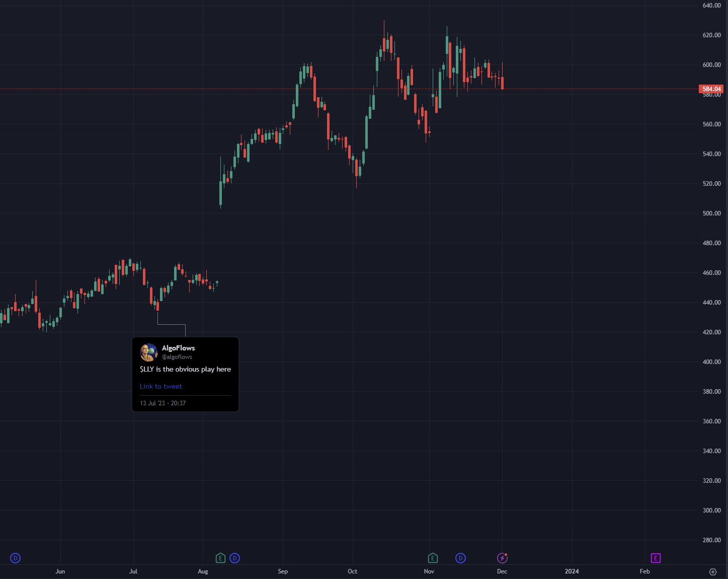Click the 540.00 price axis label
Screen dimensions: 728x579
(711, 154)
